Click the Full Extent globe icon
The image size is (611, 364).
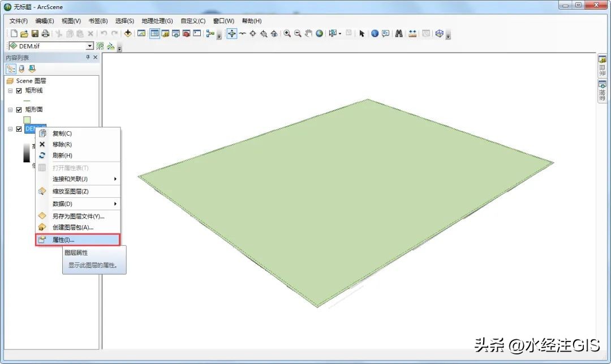pyautogui.click(x=319, y=33)
